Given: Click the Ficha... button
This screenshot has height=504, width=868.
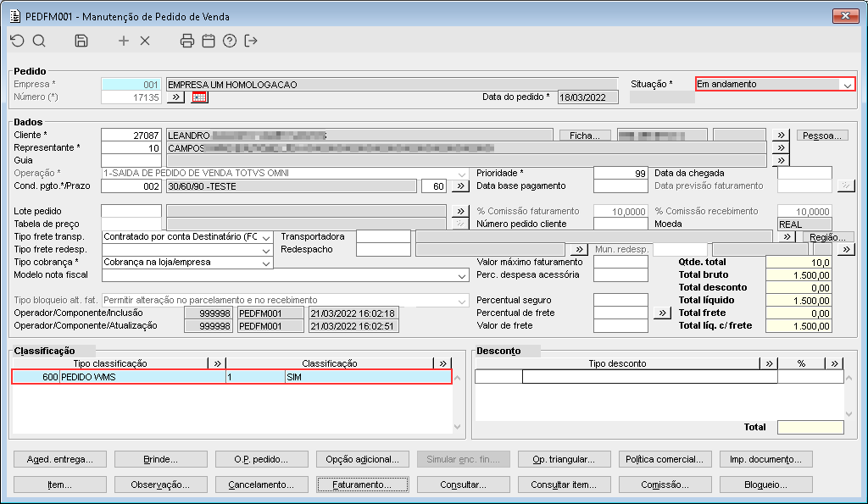Looking at the screenshot, I should click(x=585, y=135).
